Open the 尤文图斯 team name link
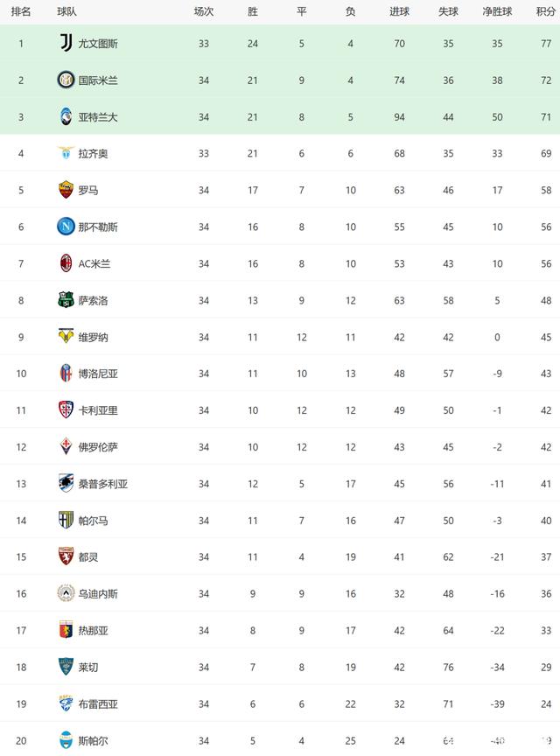The image size is (560, 756). (98, 44)
